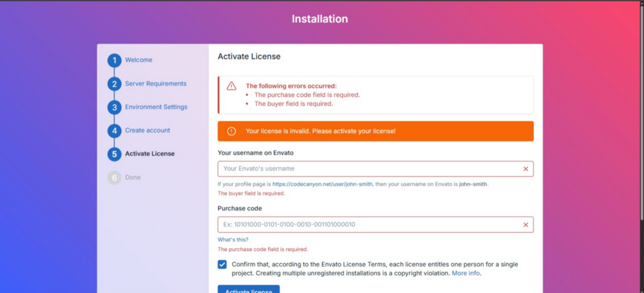
Task: Open the What's this? link
Action: pyautogui.click(x=233, y=240)
